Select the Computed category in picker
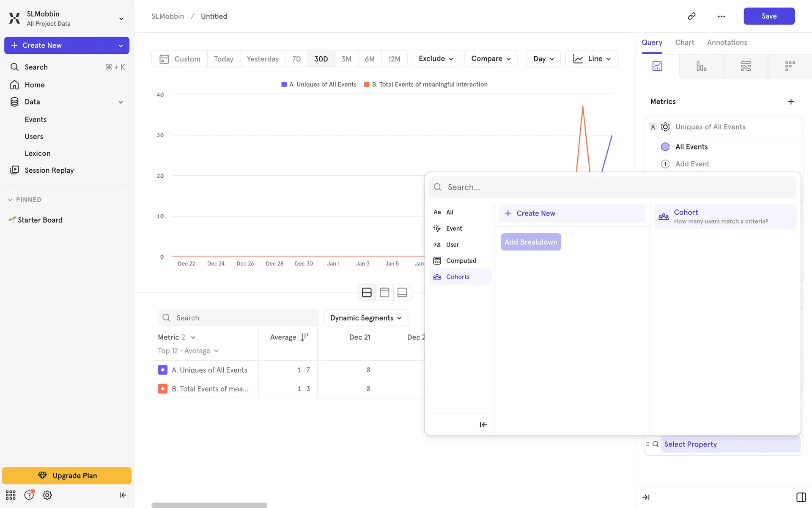The width and height of the screenshot is (812, 508). coord(461,261)
